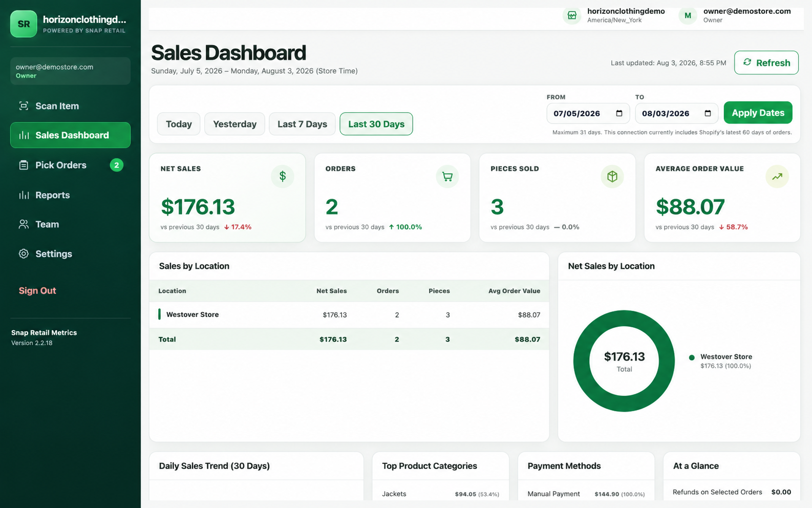The image size is (812, 508).
Task: Click the store icon beside horizonclothingdemo
Action: pos(572,15)
